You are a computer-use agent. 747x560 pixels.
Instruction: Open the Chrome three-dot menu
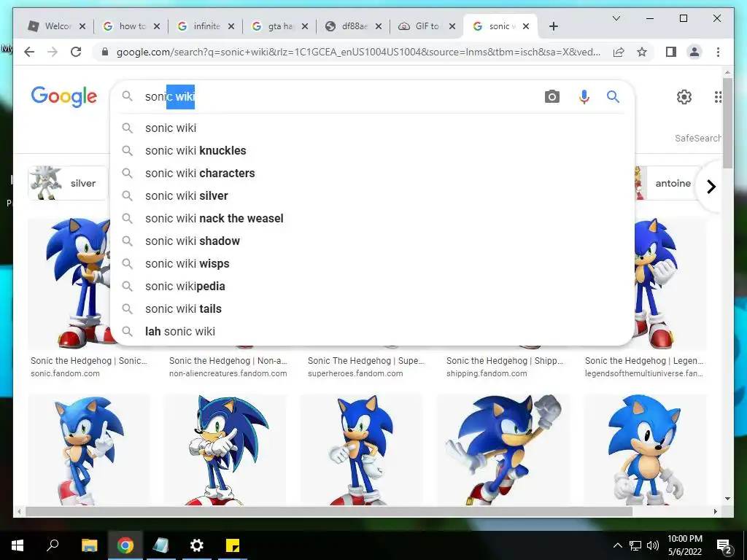(x=718, y=52)
